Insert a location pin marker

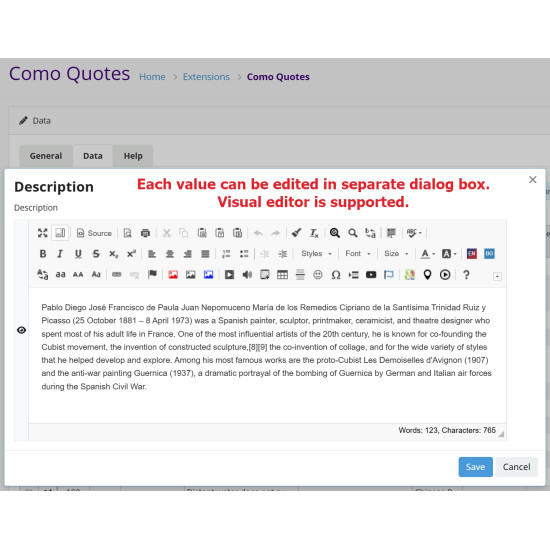pos(427,274)
